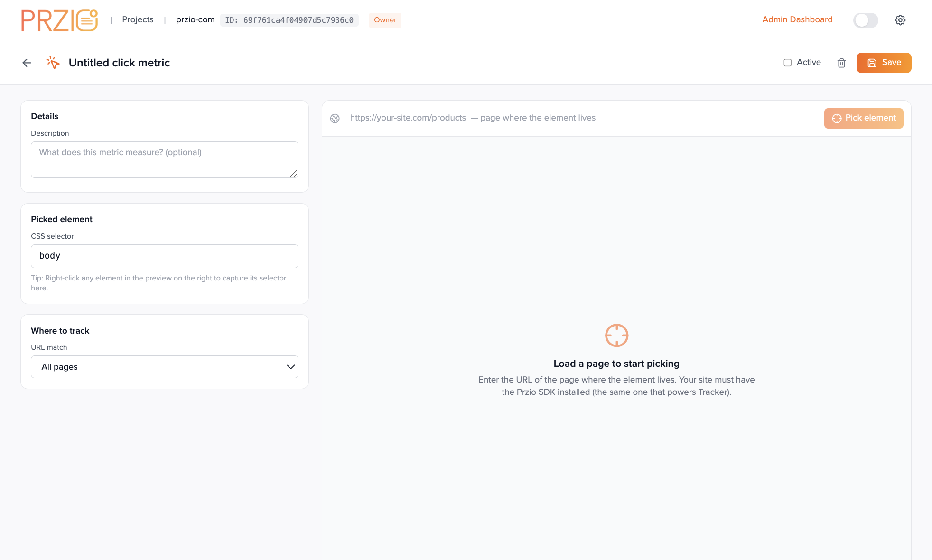This screenshot has height=560, width=932.
Task: Click the Details section heading
Action: pyautogui.click(x=45, y=116)
